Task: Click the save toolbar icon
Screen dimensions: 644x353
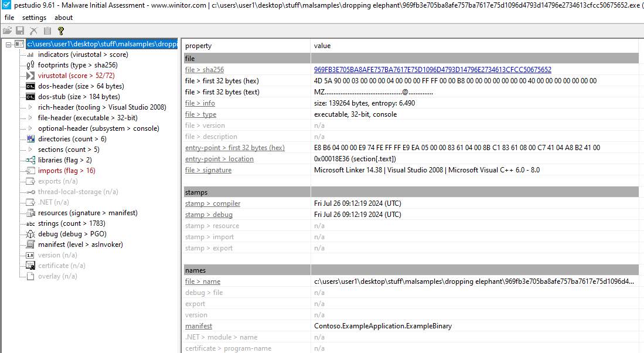Action: tap(20, 31)
